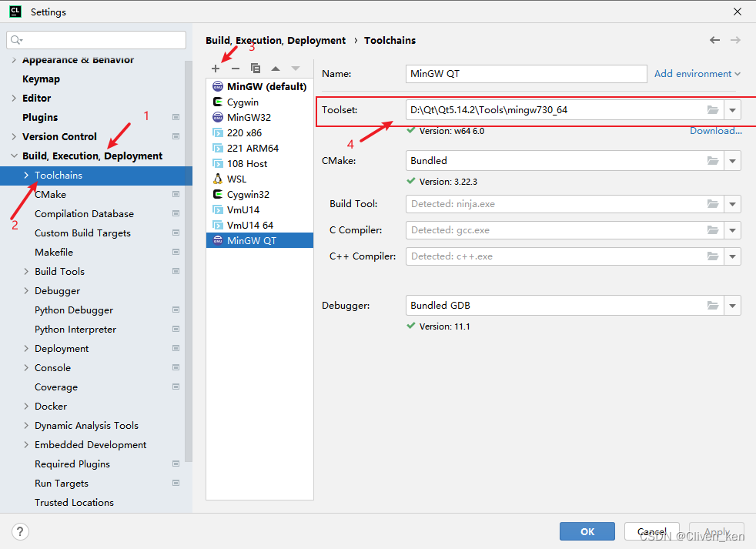The image size is (756, 549).
Task: Navigate back with left arrow
Action: pyautogui.click(x=714, y=40)
